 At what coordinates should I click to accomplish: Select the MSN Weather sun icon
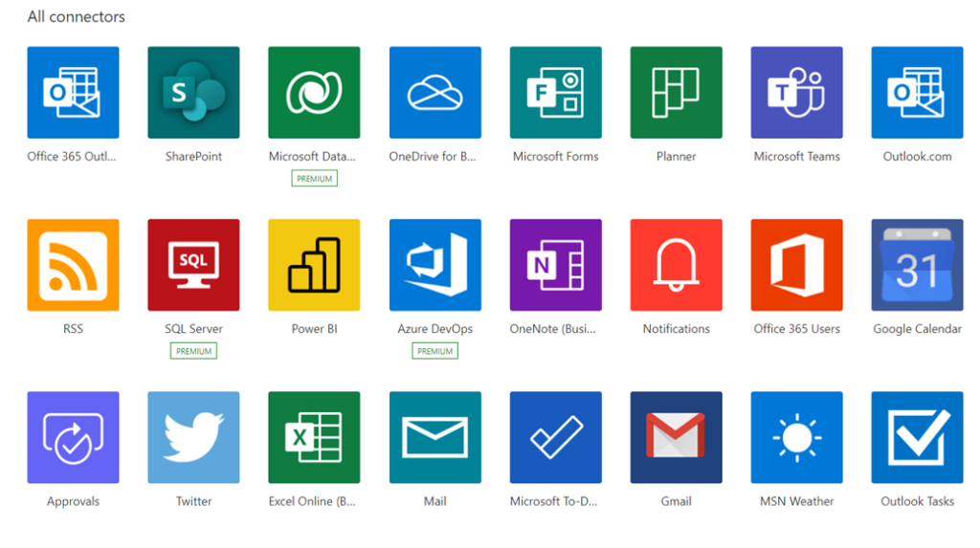[797, 437]
